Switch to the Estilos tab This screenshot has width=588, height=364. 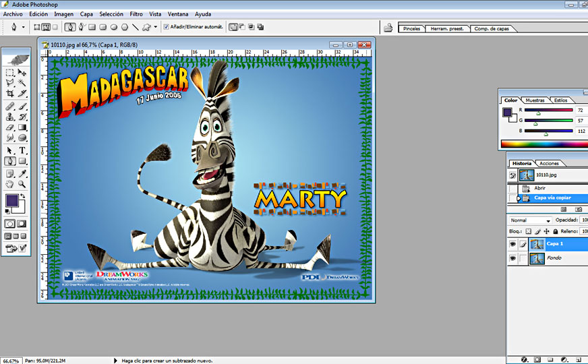tap(560, 100)
